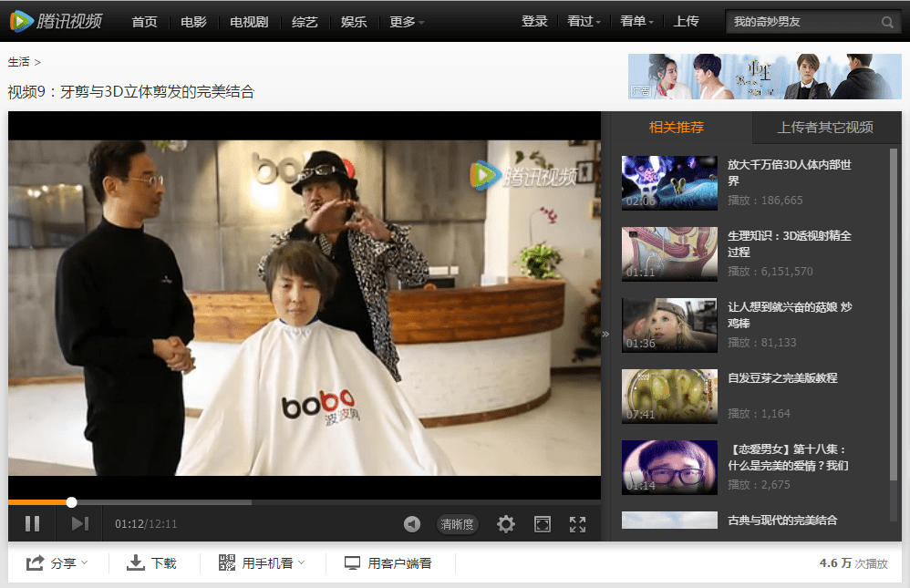Viewport: 910px width, 588px height.
Task: Switch to the 相关推荐 tab
Action: click(677, 128)
